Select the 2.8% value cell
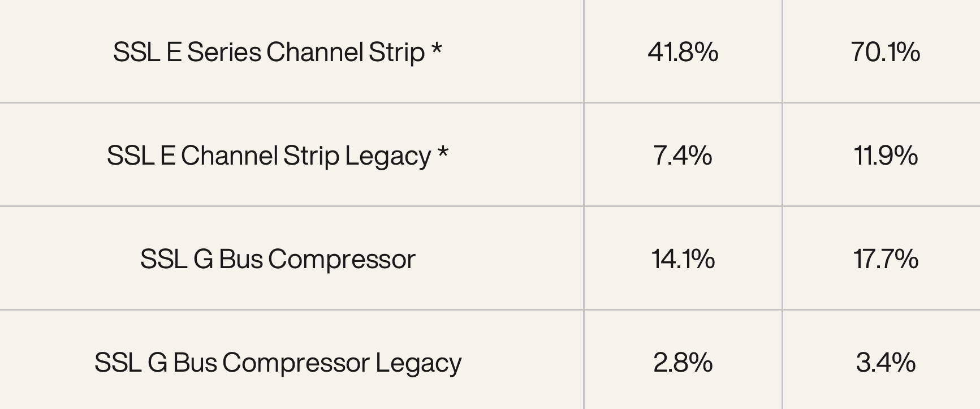Viewport: 980px width, 409px height. [683, 363]
